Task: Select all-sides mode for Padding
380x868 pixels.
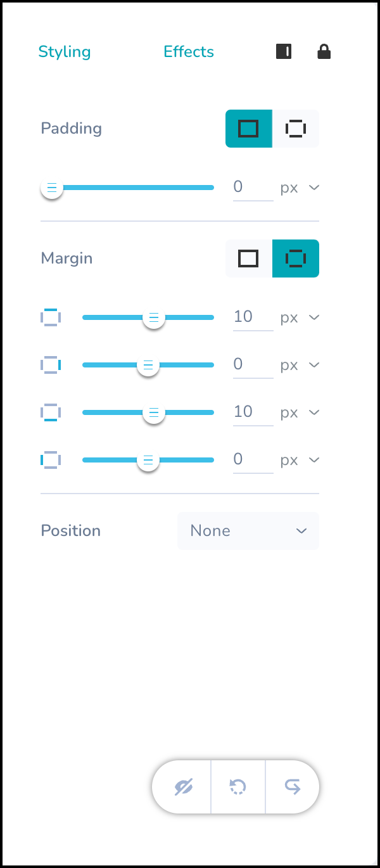Action: [x=248, y=129]
